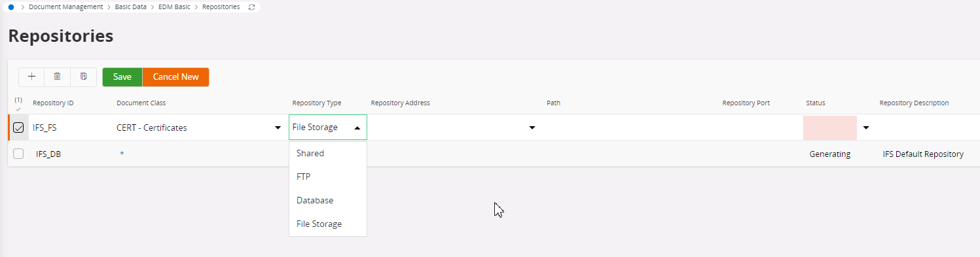This screenshot has height=257, width=980.
Task: Open the Status dropdown arrow
Action: (x=866, y=128)
